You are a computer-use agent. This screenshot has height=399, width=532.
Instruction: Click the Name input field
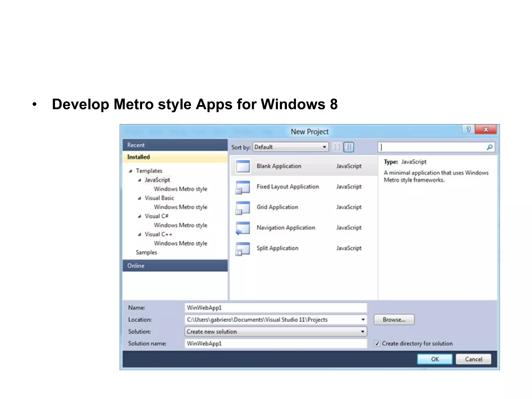coord(276,308)
